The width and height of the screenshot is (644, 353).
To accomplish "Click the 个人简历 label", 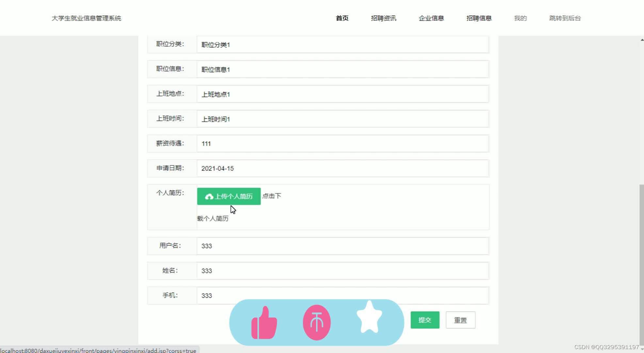I will (170, 193).
